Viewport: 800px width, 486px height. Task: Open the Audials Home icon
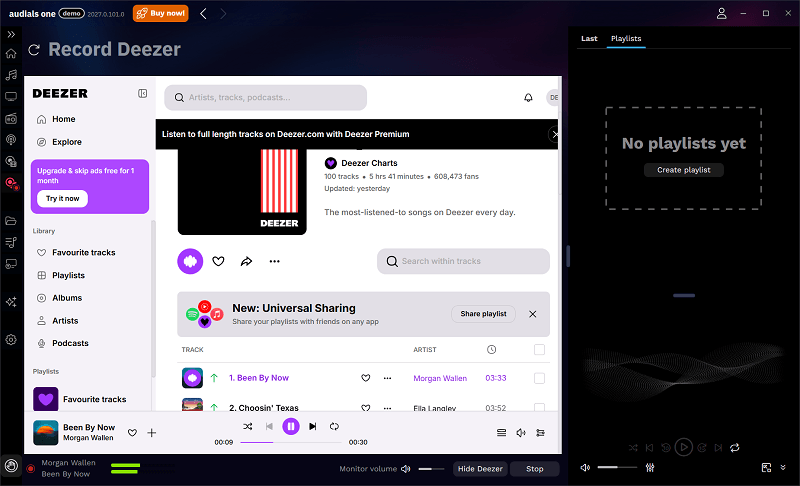11,54
